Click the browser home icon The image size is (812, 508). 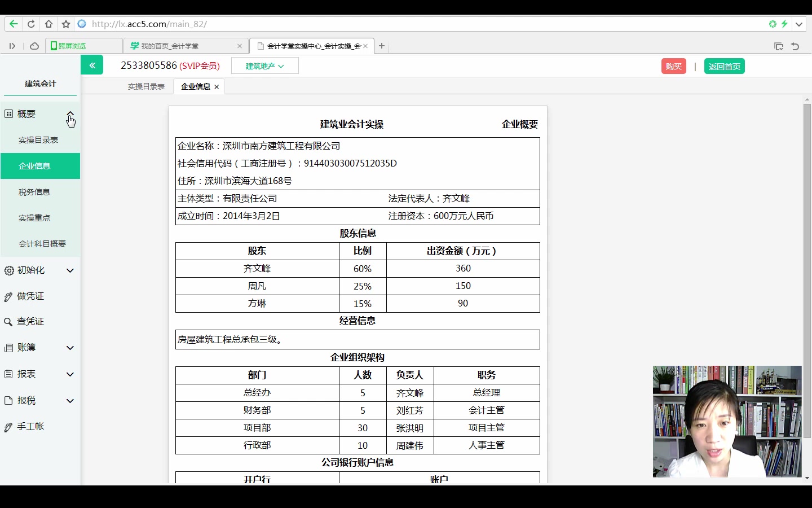(x=49, y=24)
